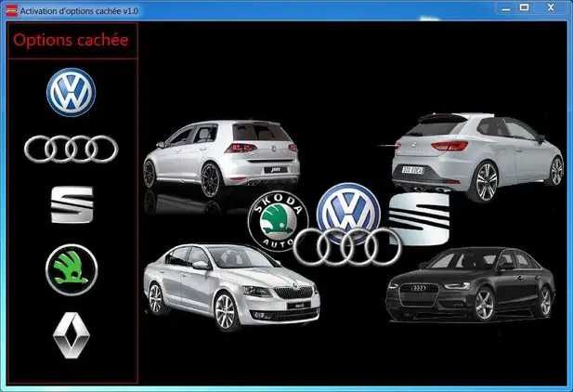The width and height of the screenshot is (573, 392).
Task: Close the Activation d'options cachée window
Action: 551,7
